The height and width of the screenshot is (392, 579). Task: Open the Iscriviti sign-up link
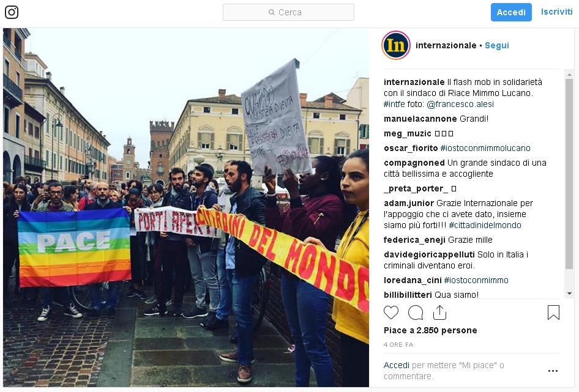[x=556, y=12]
